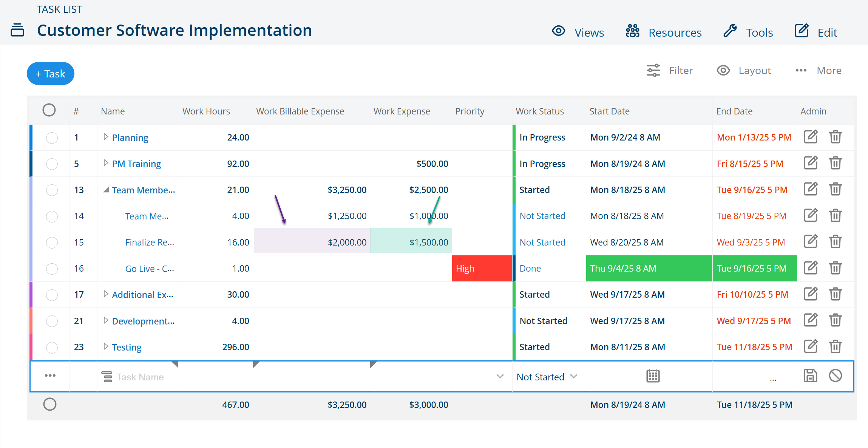Cancel new task with the circle-slash icon

pyautogui.click(x=835, y=376)
